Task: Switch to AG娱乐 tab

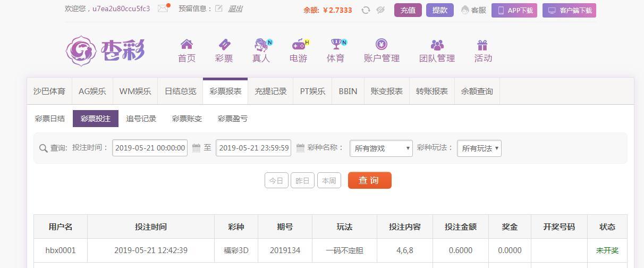Action: pos(92,91)
